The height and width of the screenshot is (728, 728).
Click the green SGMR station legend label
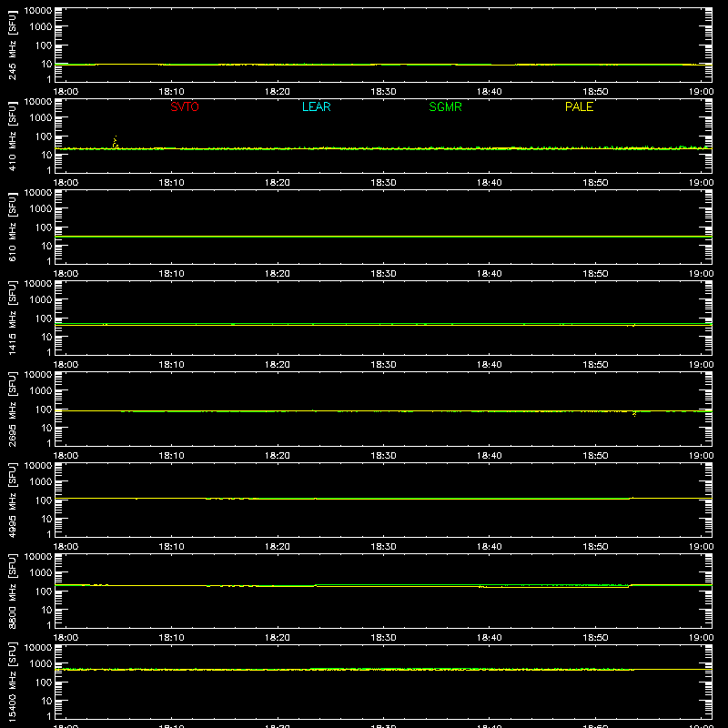pyautogui.click(x=445, y=106)
